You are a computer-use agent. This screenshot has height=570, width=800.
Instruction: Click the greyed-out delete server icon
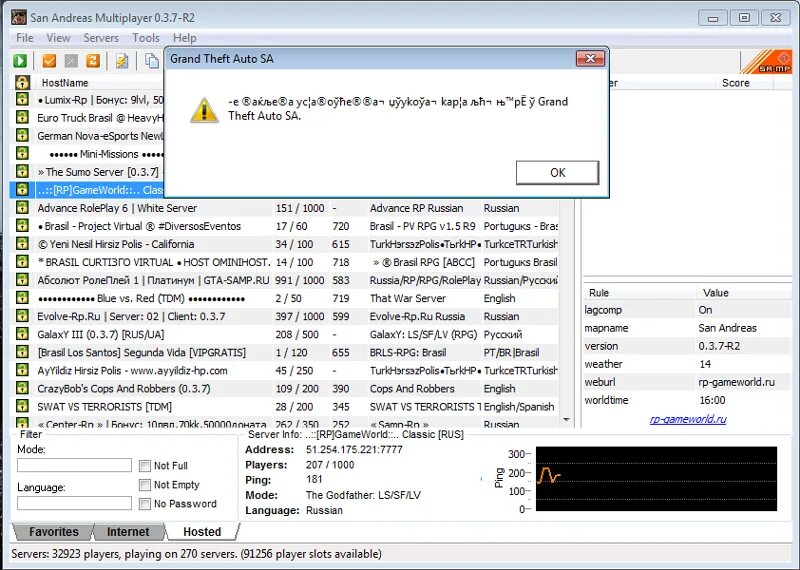pos(71,61)
